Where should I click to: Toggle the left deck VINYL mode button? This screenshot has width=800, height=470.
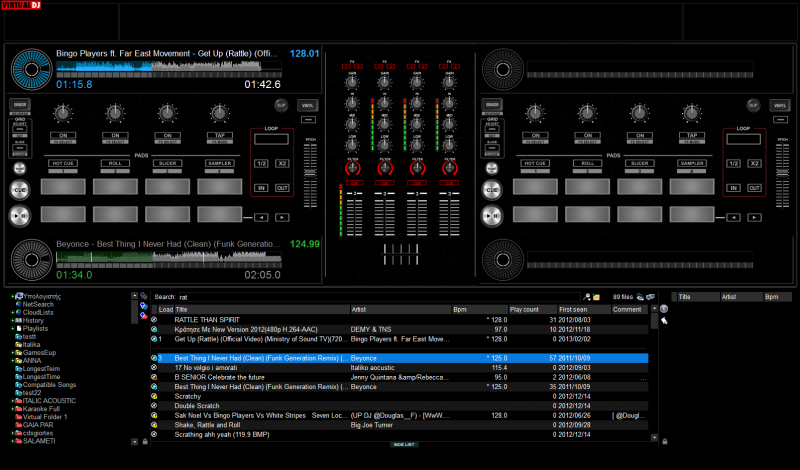click(308, 105)
